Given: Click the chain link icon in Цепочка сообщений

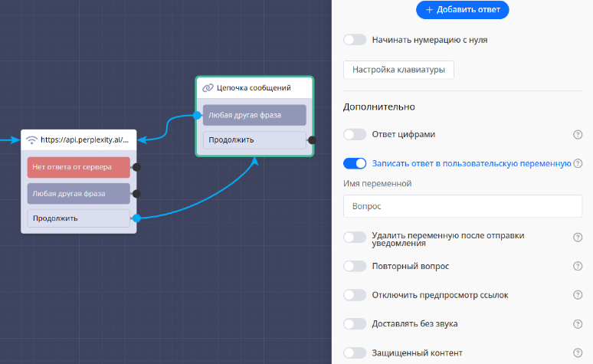Looking at the screenshot, I should [207, 88].
